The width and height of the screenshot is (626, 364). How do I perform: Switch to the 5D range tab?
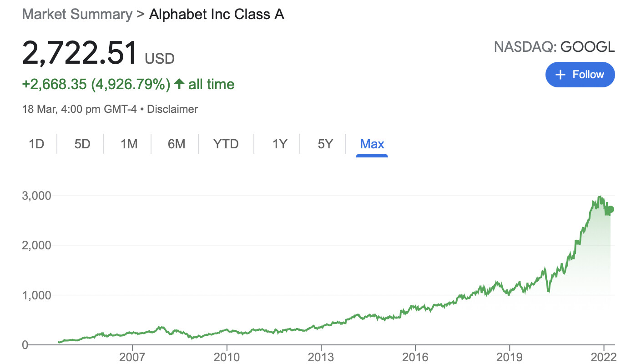(82, 144)
